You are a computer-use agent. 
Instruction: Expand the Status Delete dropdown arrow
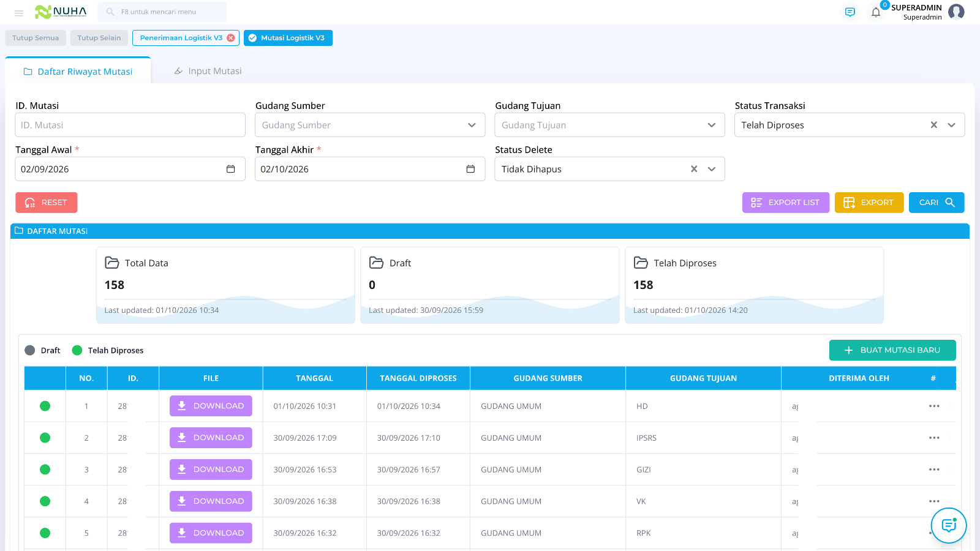coord(712,169)
